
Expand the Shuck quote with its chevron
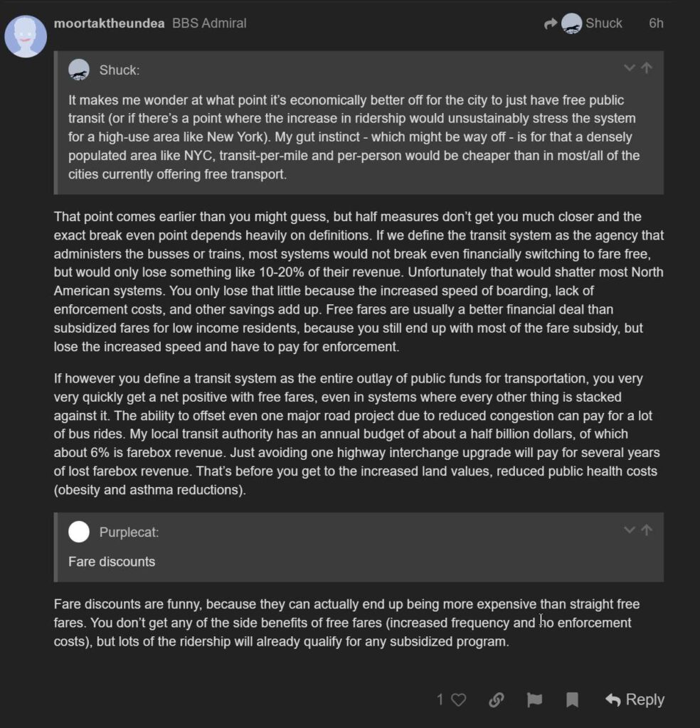coord(629,68)
